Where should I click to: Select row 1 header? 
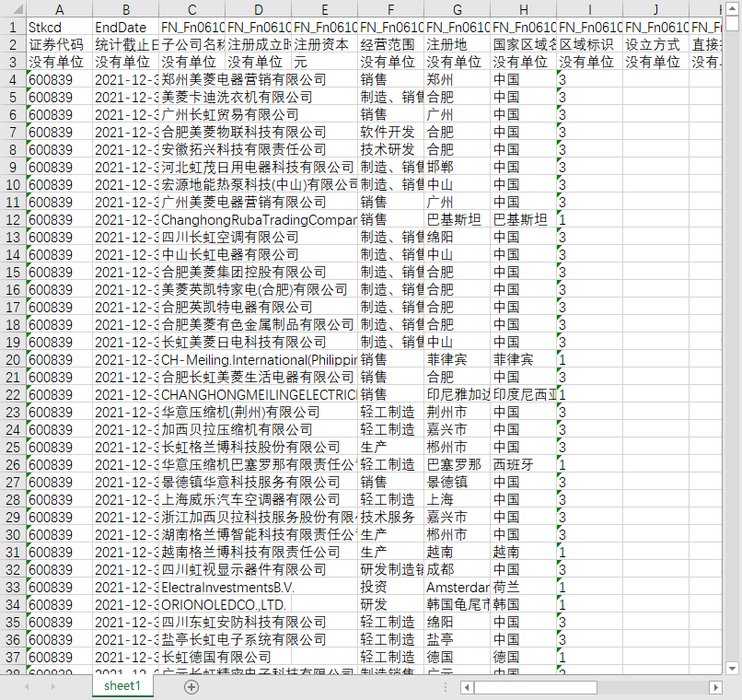[x=13, y=27]
